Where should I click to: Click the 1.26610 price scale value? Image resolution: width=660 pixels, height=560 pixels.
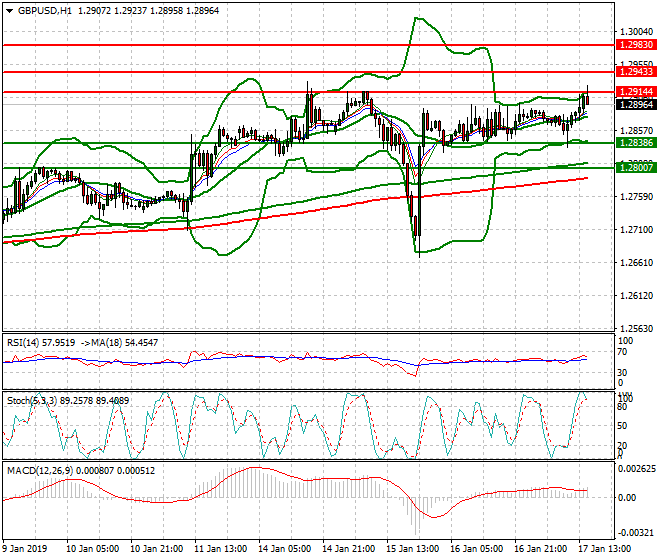[x=637, y=263]
